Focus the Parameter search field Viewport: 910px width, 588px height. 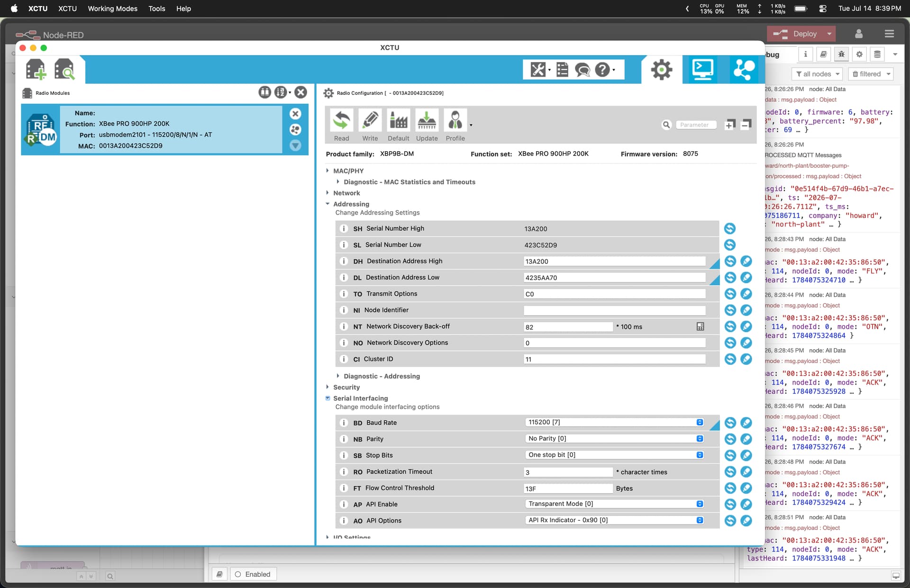click(x=696, y=125)
